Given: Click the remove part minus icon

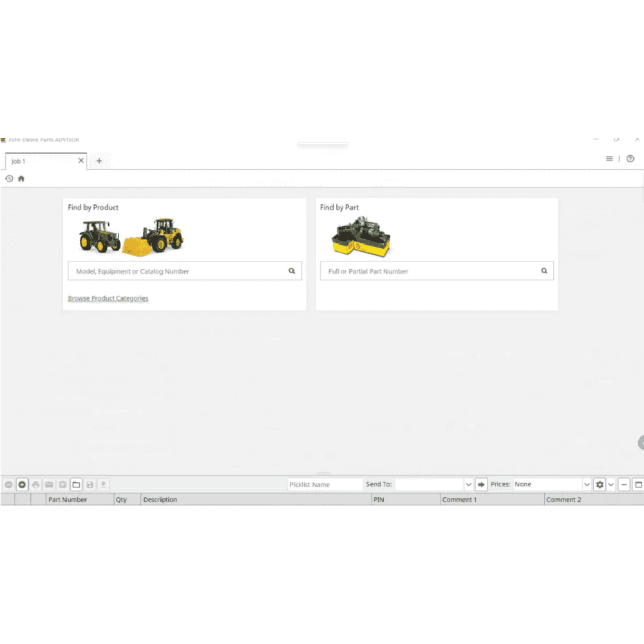Looking at the screenshot, I should pyautogui.click(x=8, y=485).
